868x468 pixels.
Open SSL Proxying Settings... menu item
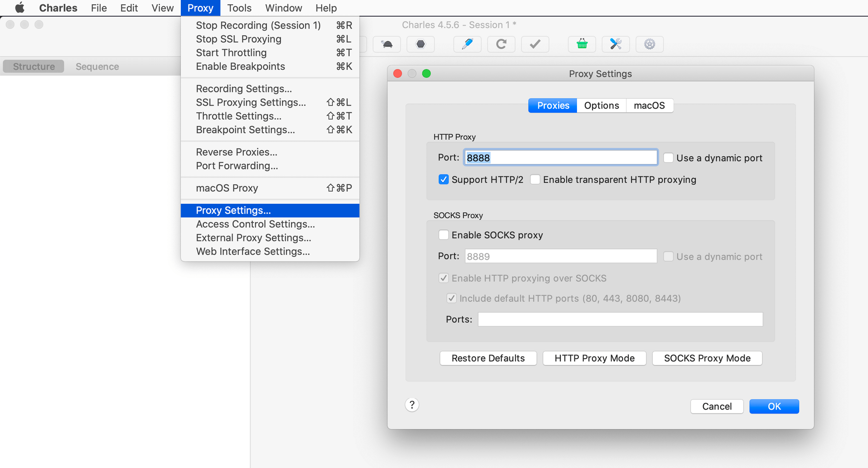pyautogui.click(x=270, y=103)
